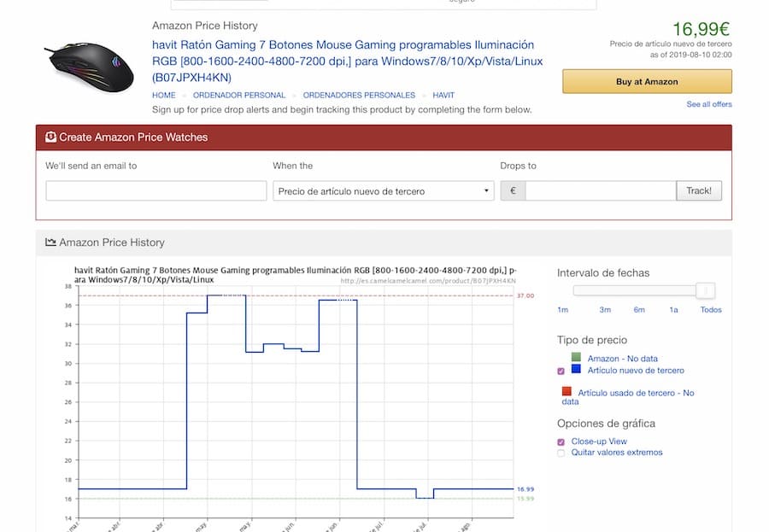The height and width of the screenshot is (532, 769).
Task: Click the blue third-party new price square
Action: tap(576, 370)
